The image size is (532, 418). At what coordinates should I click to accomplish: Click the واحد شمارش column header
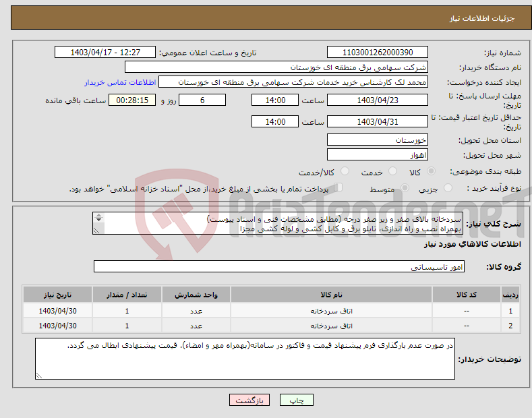tap(196, 295)
